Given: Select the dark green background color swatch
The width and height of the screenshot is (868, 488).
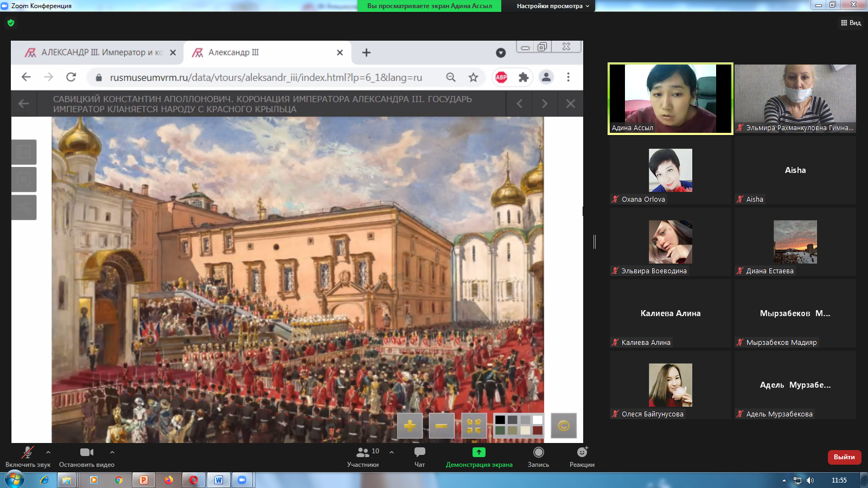Looking at the screenshot, I should [500, 431].
